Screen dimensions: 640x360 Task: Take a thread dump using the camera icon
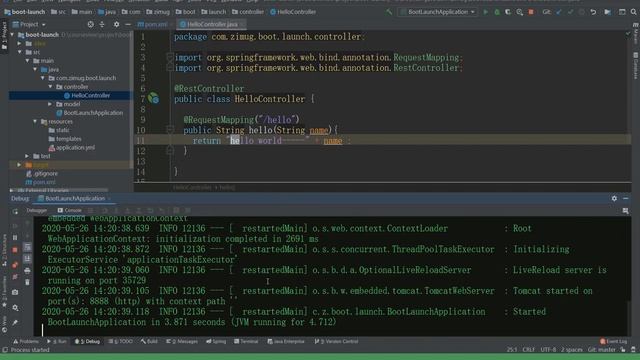click(15, 292)
